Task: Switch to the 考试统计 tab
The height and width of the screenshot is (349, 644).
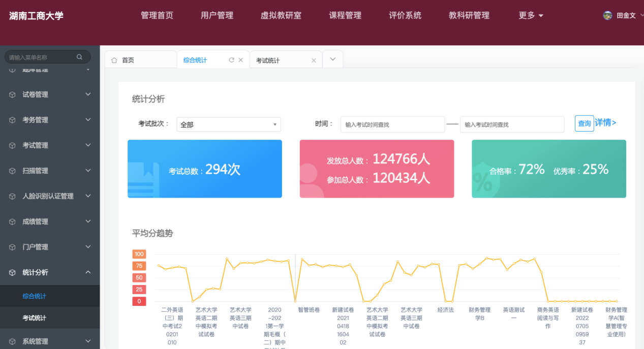Action: pos(268,60)
